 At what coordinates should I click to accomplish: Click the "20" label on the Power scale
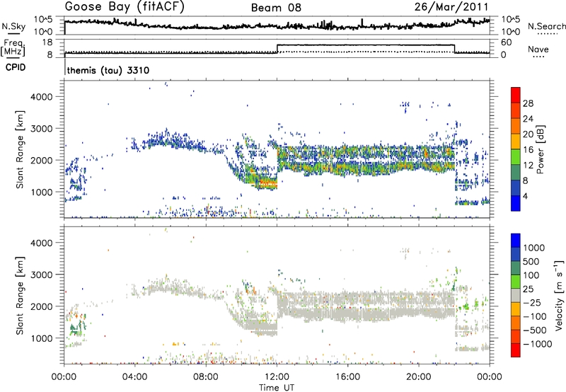click(x=528, y=134)
